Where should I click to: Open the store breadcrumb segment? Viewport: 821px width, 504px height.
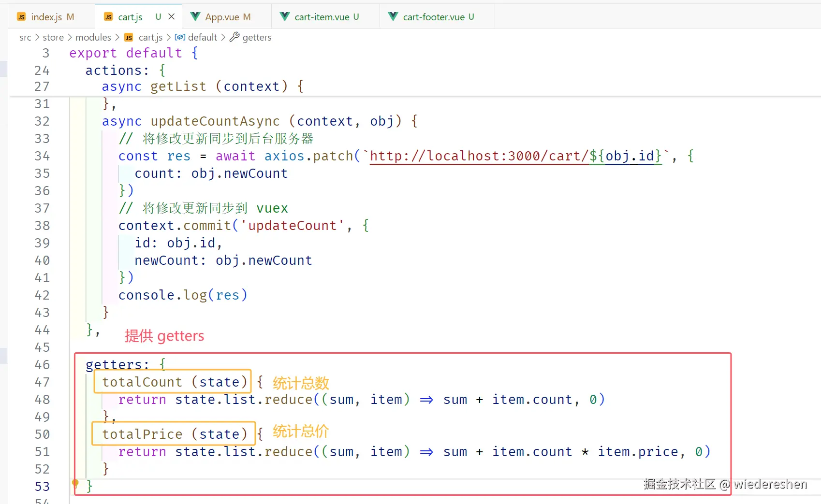pos(53,37)
